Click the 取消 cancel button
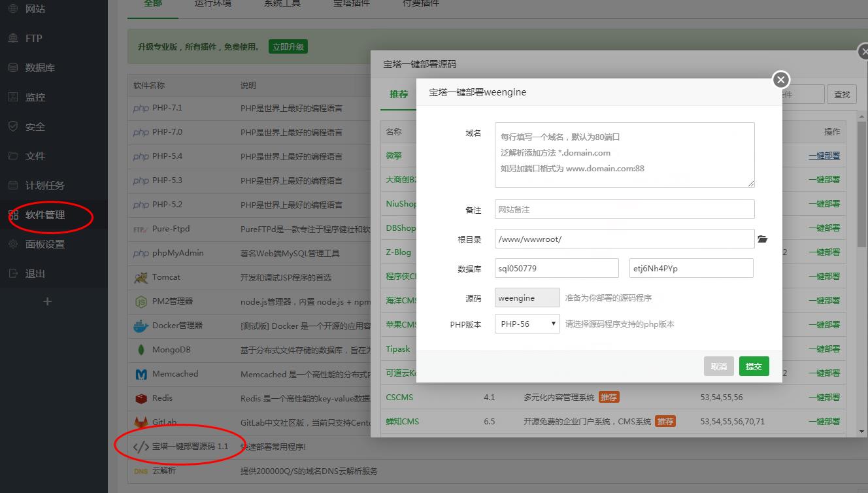 pyautogui.click(x=719, y=366)
